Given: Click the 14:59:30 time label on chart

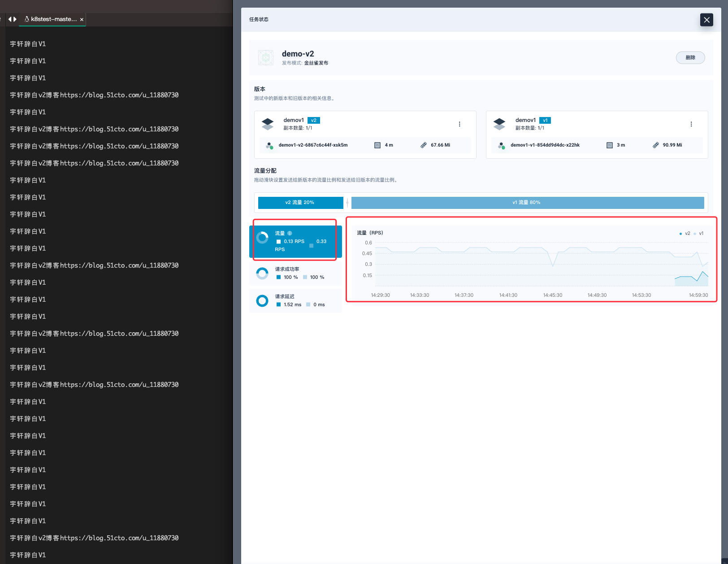Looking at the screenshot, I should (698, 295).
